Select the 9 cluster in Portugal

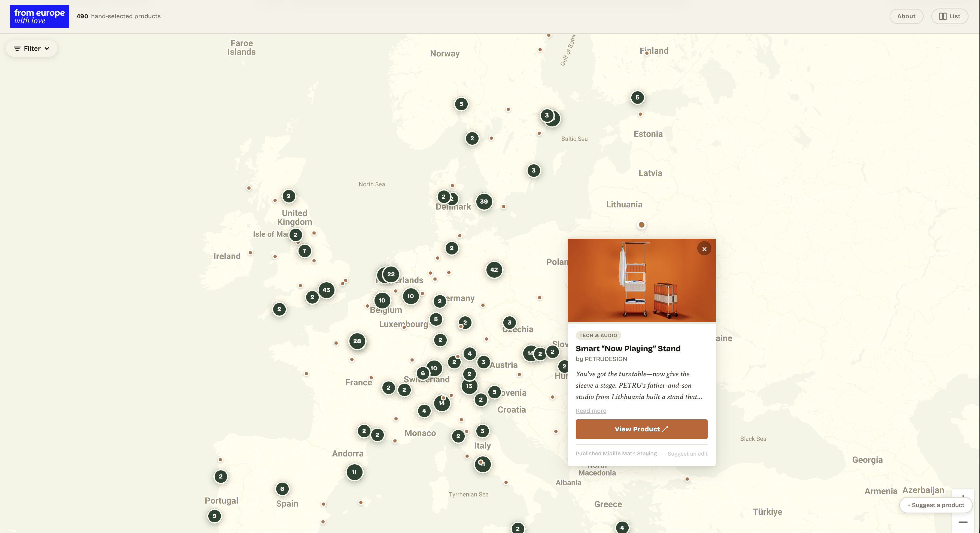tap(214, 516)
